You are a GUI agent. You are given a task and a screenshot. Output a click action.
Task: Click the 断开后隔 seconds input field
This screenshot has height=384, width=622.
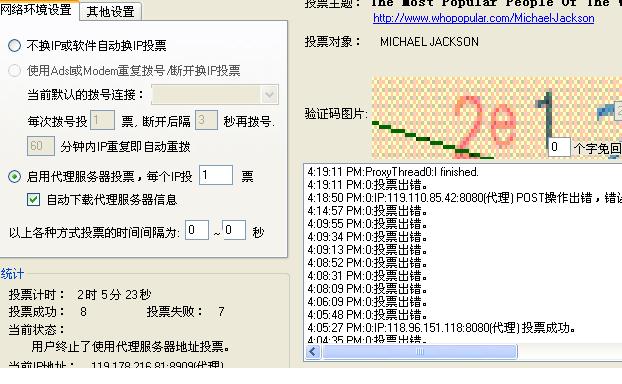206,120
